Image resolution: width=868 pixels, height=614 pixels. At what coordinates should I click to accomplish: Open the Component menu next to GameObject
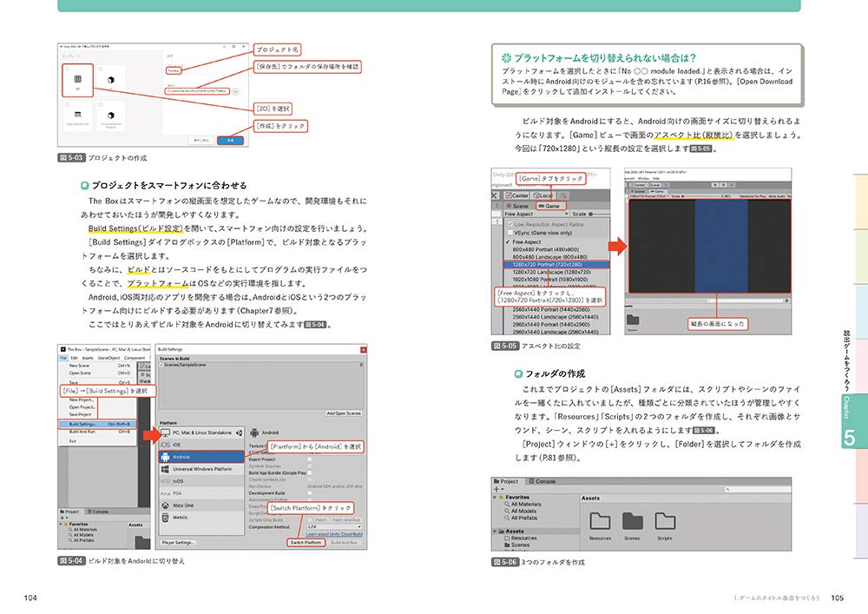(134, 358)
